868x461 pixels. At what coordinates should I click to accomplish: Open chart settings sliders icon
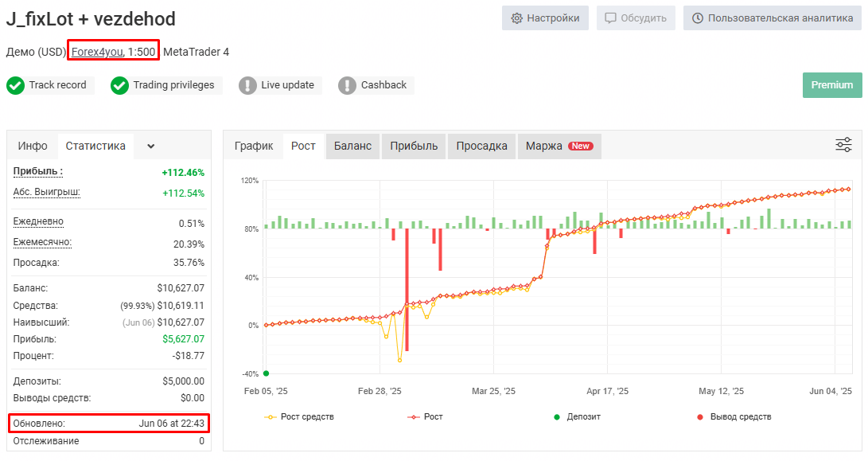click(x=843, y=145)
